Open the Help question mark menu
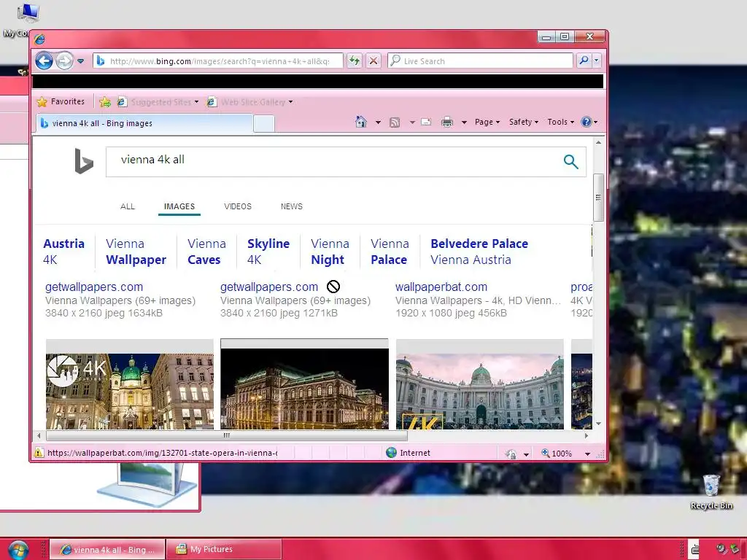Screen dimensions: 747x560 tap(589, 122)
